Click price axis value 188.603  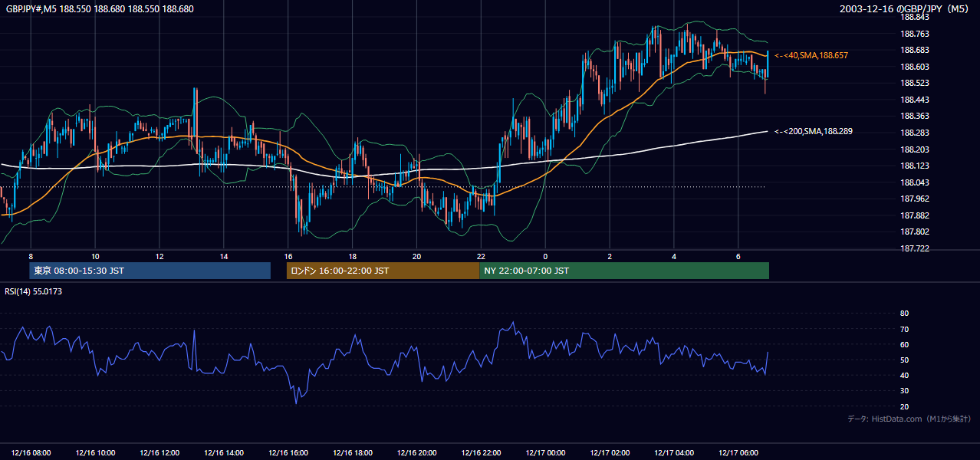(914, 67)
